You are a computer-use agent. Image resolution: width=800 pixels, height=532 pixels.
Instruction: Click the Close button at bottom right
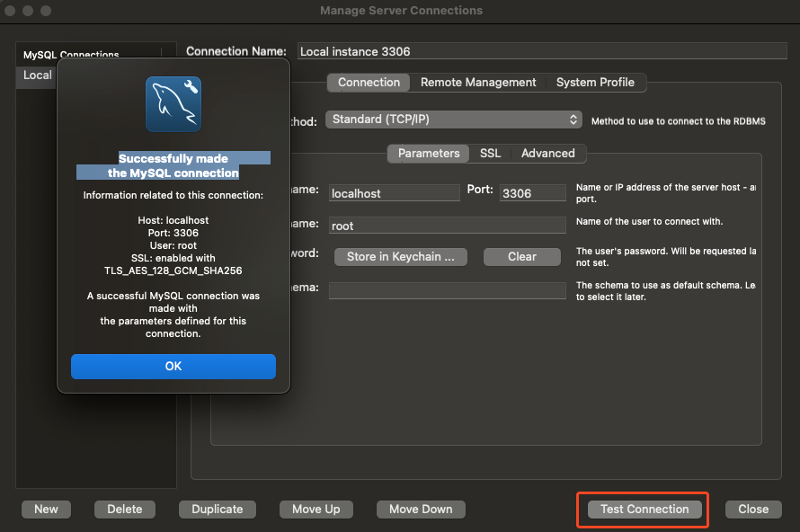tap(753, 509)
